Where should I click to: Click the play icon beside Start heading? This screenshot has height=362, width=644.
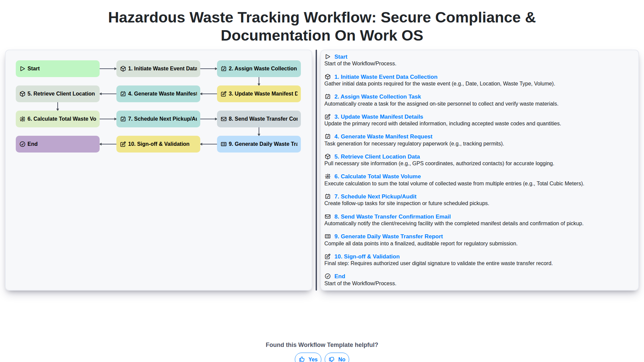tap(328, 57)
